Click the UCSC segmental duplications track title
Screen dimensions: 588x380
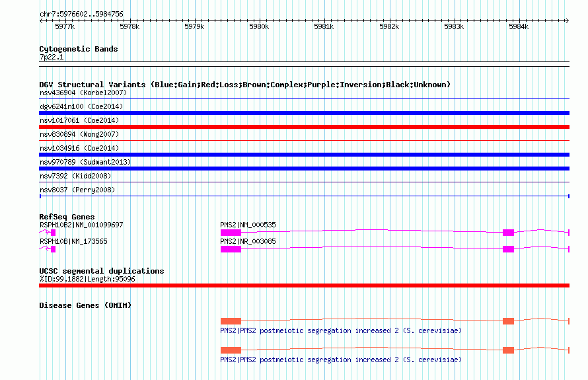click(102, 271)
